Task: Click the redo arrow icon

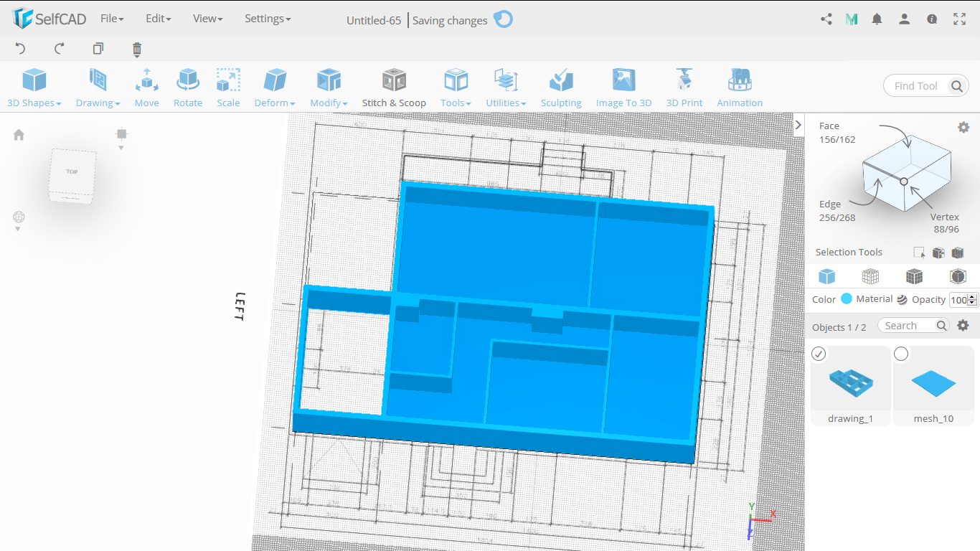Action: (59, 49)
